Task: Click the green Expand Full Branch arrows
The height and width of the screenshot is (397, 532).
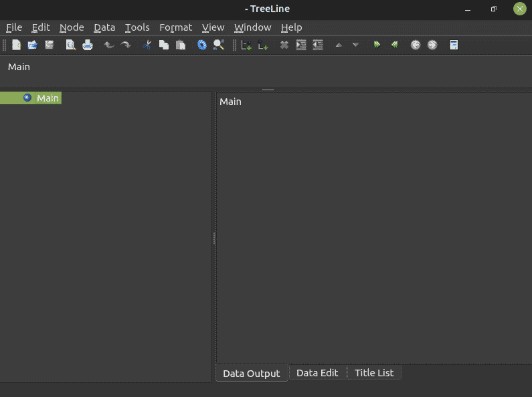Action: [377, 45]
